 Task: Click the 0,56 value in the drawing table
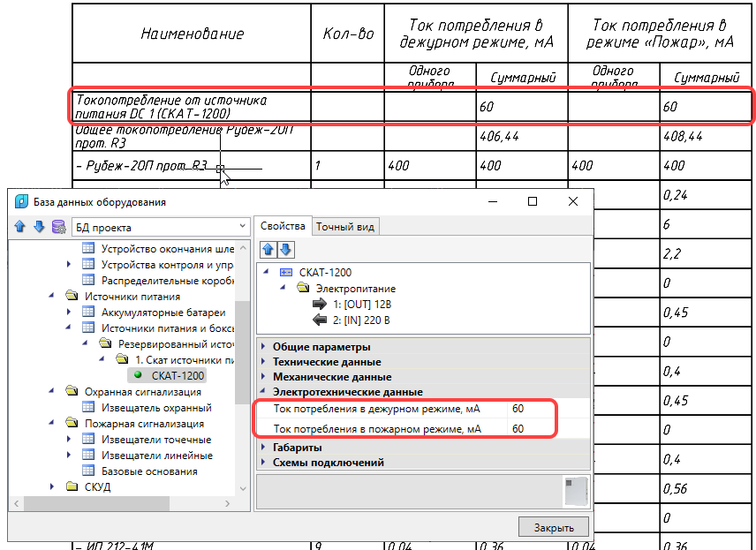pyautogui.click(x=676, y=489)
